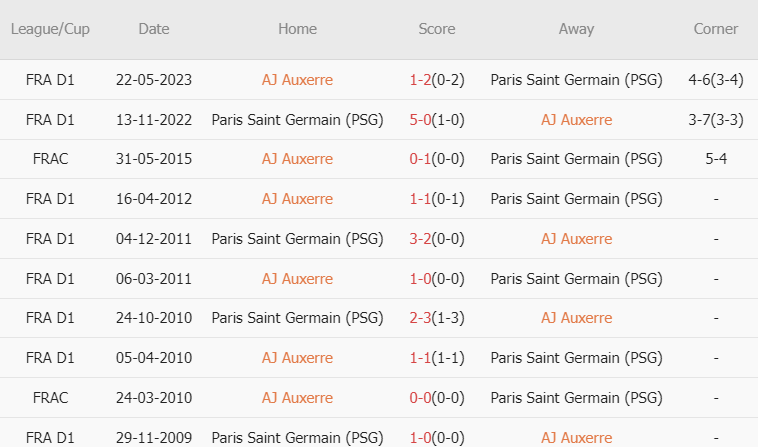Open the 3-2(0-0) score from 04-12-2011
The image size is (758, 447).
pos(437,239)
